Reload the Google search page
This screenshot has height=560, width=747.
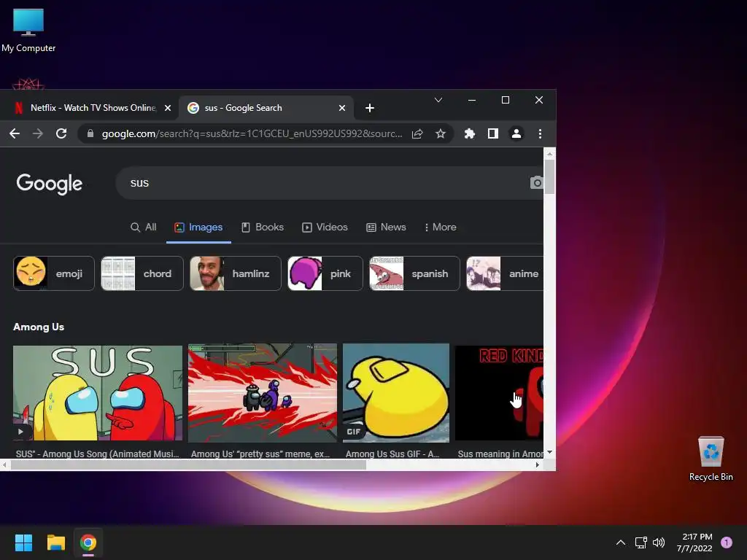[x=61, y=133]
